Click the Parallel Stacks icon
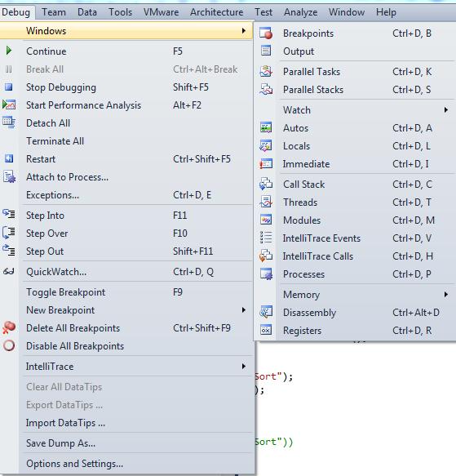Screen dimensions: 456x476 [x=266, y=89]
